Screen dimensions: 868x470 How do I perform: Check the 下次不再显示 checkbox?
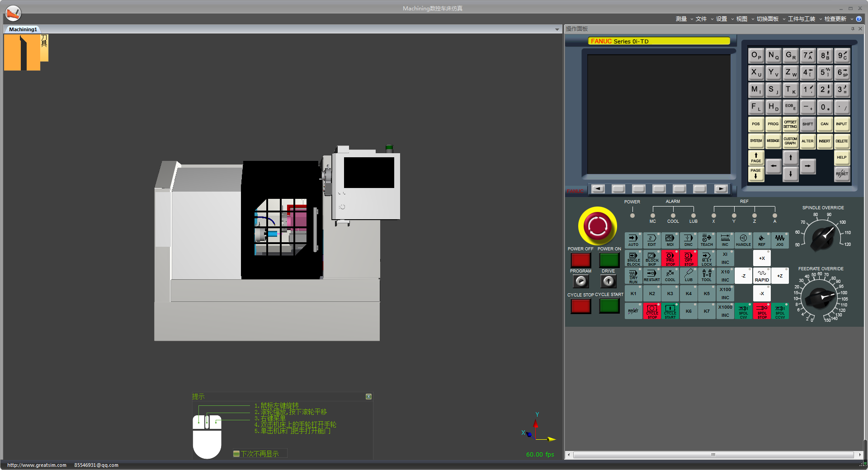236,454
